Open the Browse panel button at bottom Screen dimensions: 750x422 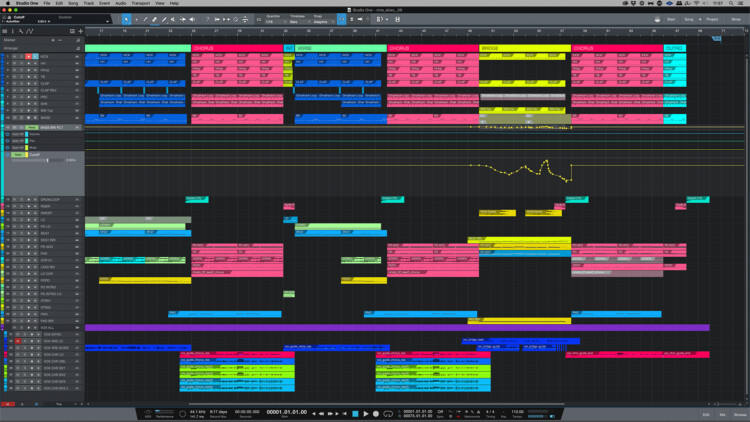739,414
